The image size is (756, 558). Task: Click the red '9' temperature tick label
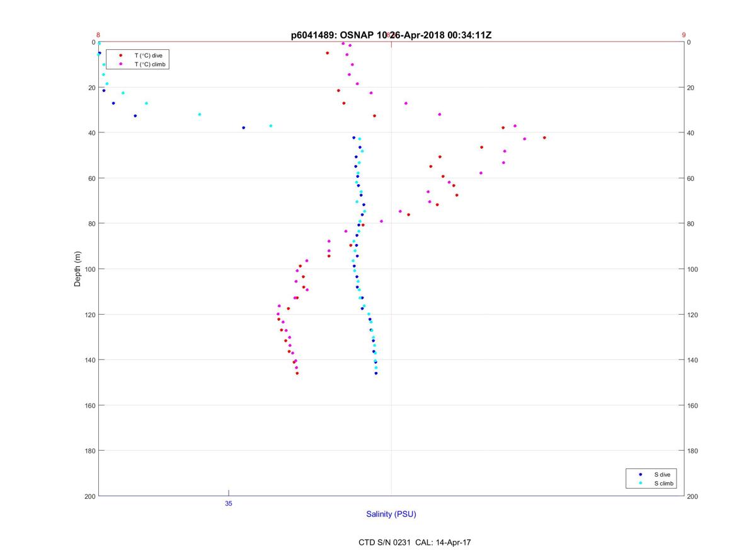(684, 35)
